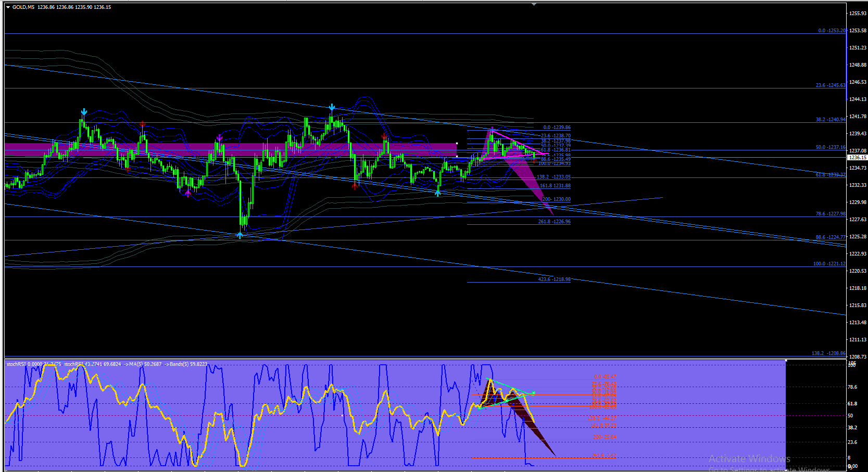The height and width of the screenshot is (472, 868).
Task: Click the '23.6 -1245.63' Fibonacci label
Action: (831, 85)
